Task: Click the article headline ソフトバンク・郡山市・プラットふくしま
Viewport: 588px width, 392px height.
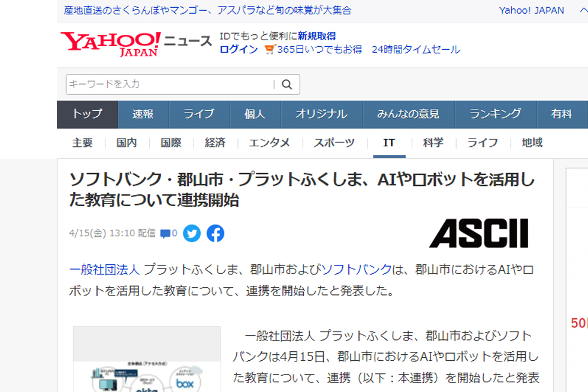Action: pos(302,189)
